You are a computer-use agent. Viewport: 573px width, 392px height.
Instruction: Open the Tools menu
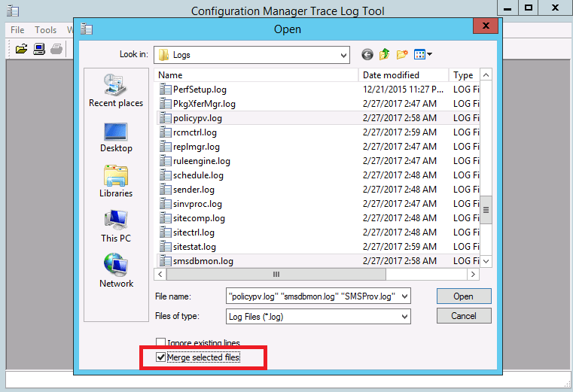(x=45, y=30)
